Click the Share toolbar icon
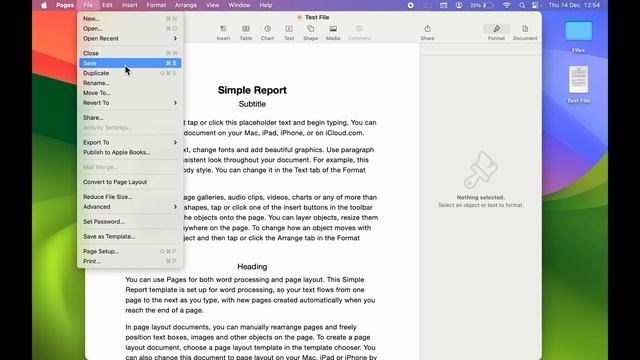Screen dimensions: 640x360 coord(427,33)
